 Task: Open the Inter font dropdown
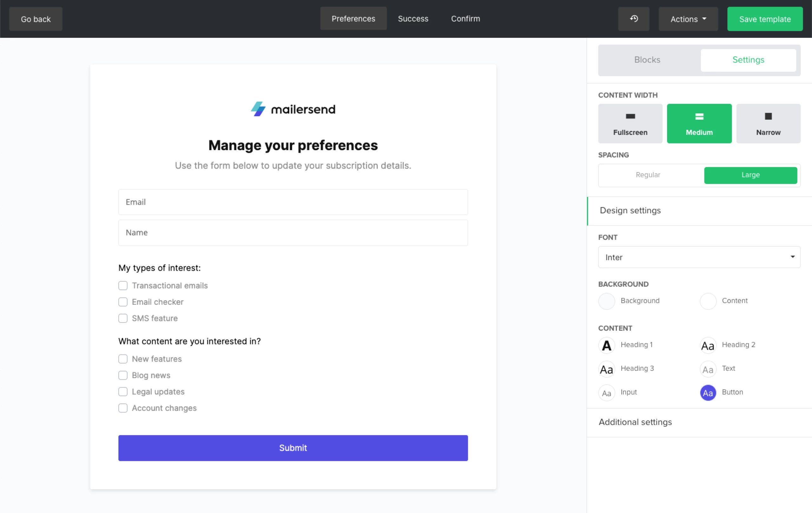pyautogui.click(x=699, y=257)
